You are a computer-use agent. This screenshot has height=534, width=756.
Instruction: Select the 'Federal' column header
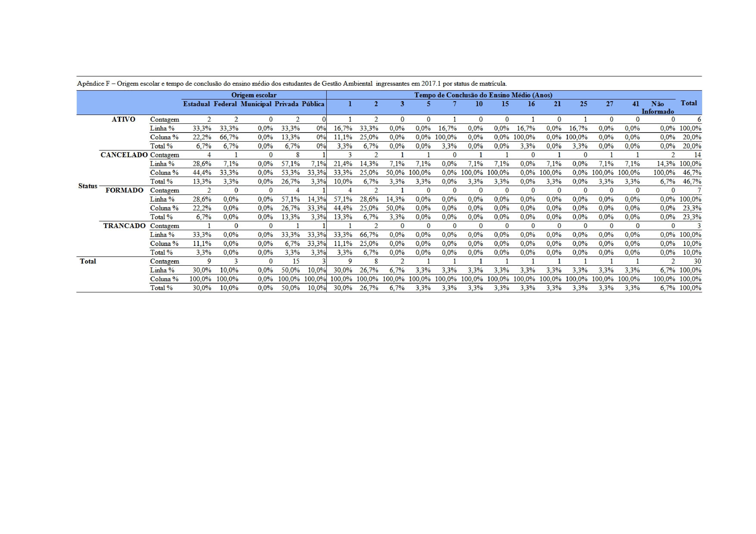pyautogui.click(x=225, y=104)
